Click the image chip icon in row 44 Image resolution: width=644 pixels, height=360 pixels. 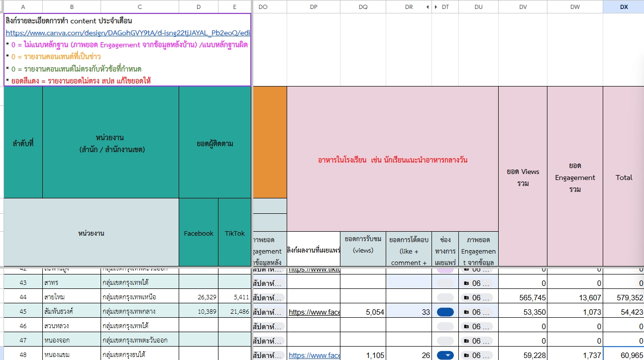point(466,298)
